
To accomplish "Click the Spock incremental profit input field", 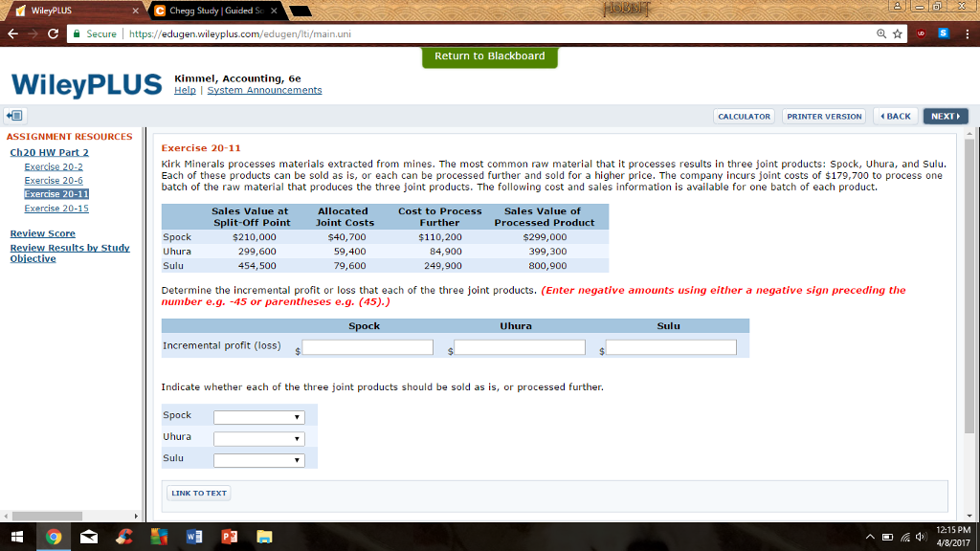I will [x=367, y=347].
